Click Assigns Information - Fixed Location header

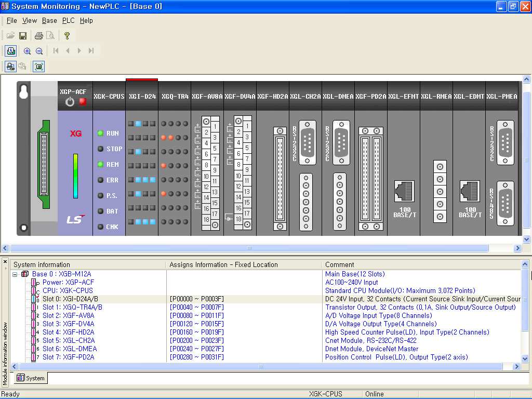coord(244,264)
